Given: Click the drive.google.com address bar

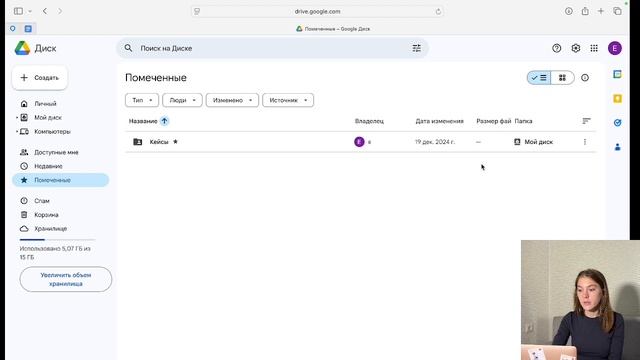Looking at the screenshot, I should 318,11.
